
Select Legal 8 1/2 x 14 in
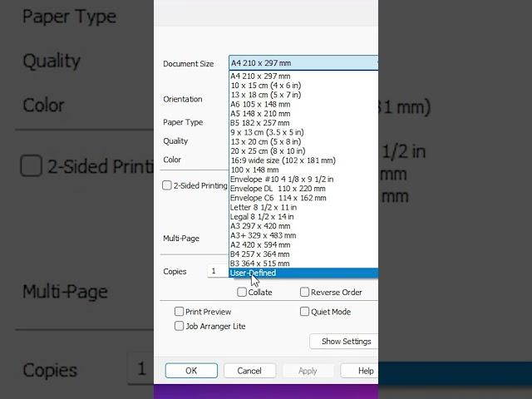[303, 217]
